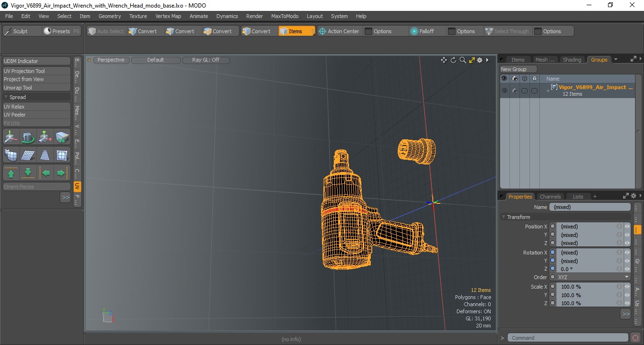This screenshot has height=345, width=644.
Task: Expand more UV tools with the >> button
Action: pos(65,197)
